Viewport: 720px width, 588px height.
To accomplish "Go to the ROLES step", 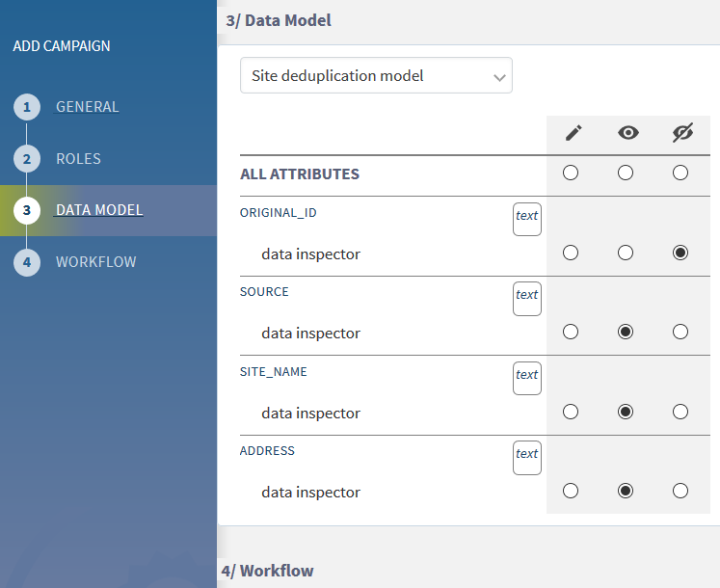I will click(x=78, y=159).
